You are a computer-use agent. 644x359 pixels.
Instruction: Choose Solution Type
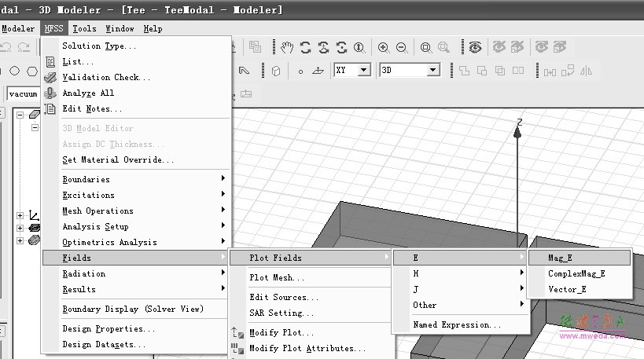click(x=135, y=46)
